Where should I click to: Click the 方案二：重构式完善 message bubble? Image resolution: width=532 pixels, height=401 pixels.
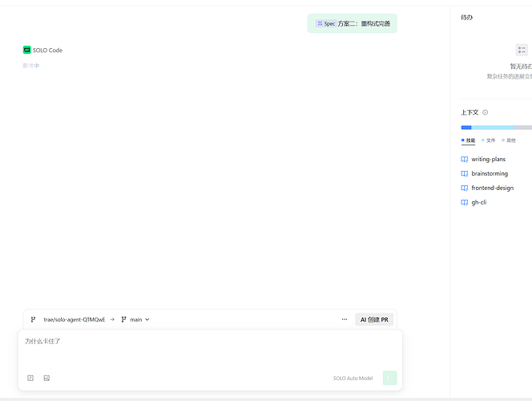tap(353, 23)
